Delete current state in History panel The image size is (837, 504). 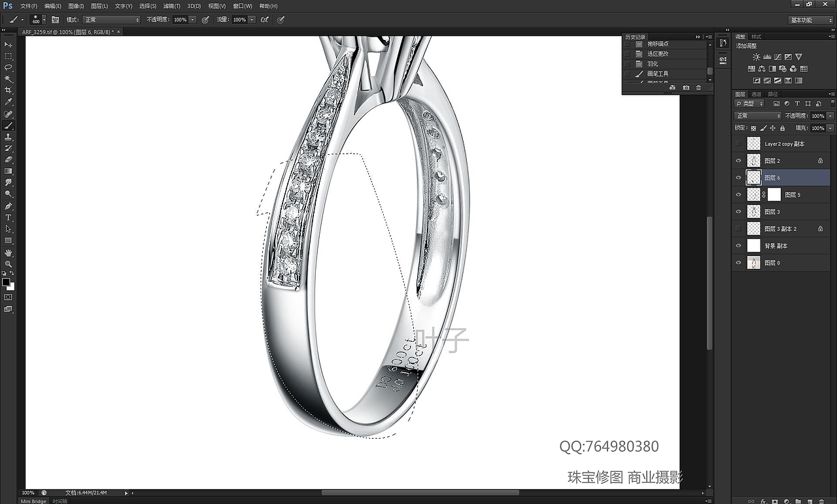(698, 88)
